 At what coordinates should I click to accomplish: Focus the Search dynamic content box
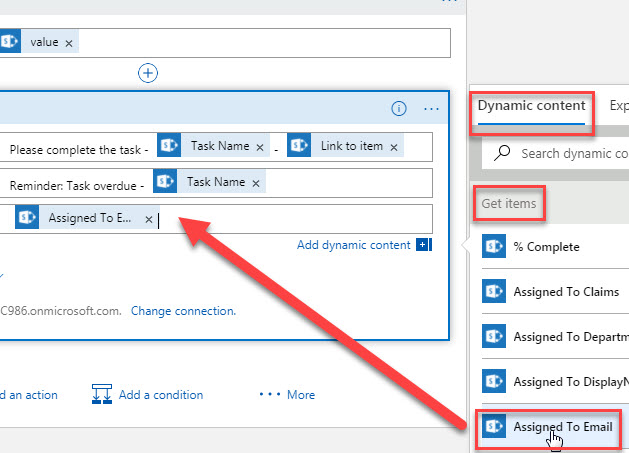[x=570, y=154]
